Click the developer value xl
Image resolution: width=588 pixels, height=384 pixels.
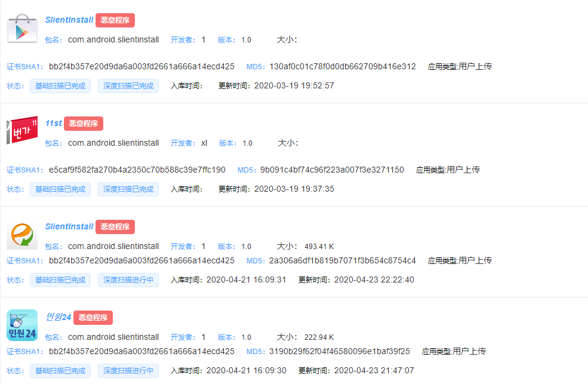pos(204,143)
